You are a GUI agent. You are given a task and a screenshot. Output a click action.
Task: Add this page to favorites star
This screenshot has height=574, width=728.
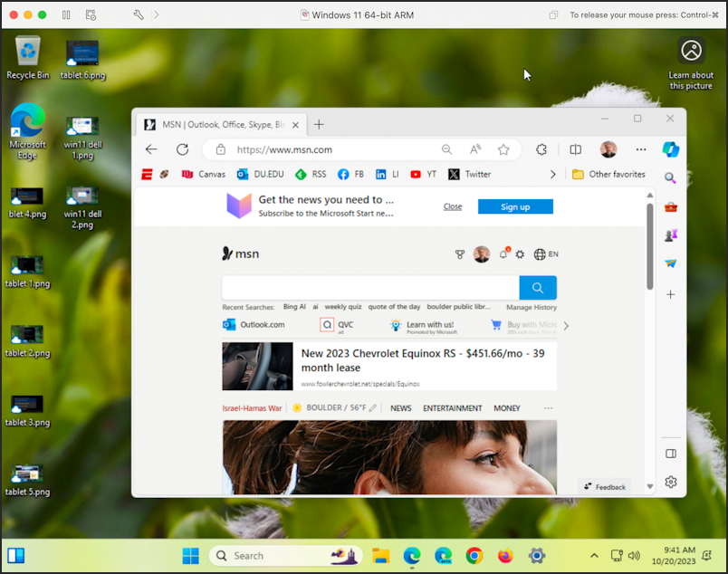(x=503, y=149)
